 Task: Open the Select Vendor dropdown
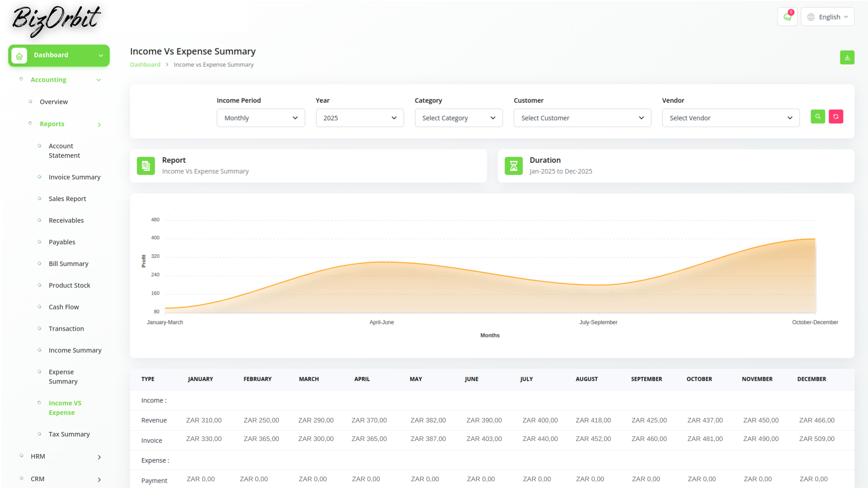(x=731, y=118)
